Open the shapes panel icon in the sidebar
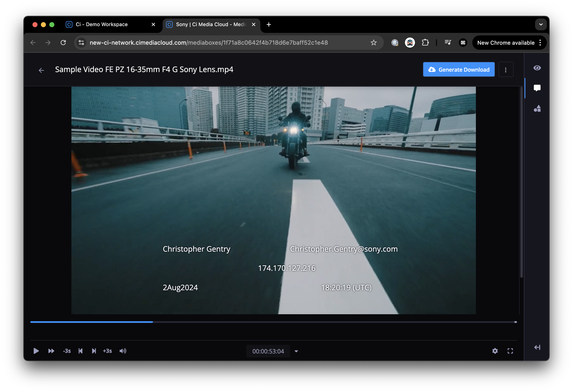The height and width of the screenshot is (392, 573). coord(537,109)
